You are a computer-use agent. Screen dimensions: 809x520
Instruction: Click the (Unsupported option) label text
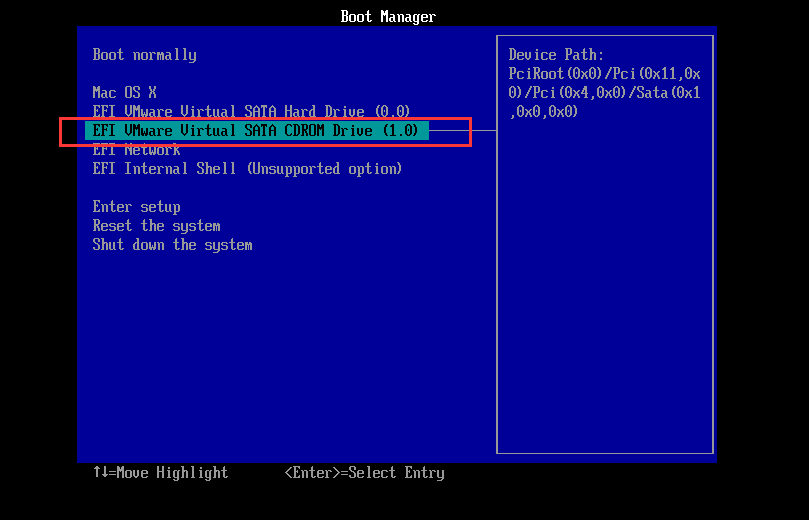click(x=323, y=169)
